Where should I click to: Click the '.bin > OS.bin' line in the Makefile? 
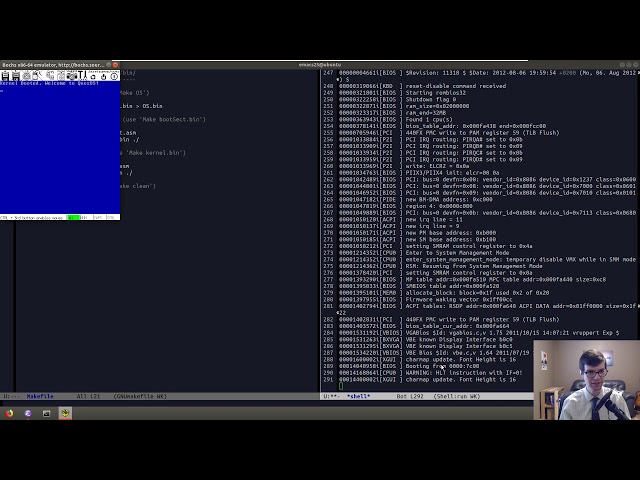(141, 106)
